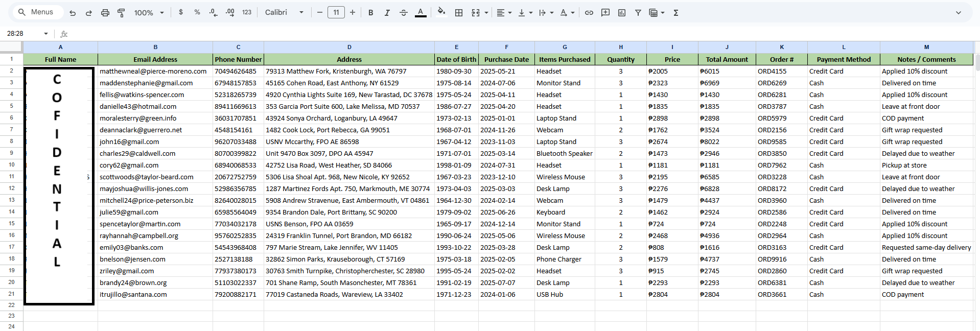The width and height of the screenshot is (980, 331).
Task: Select the Email Address header cell
Action: [x=155, y=59]
